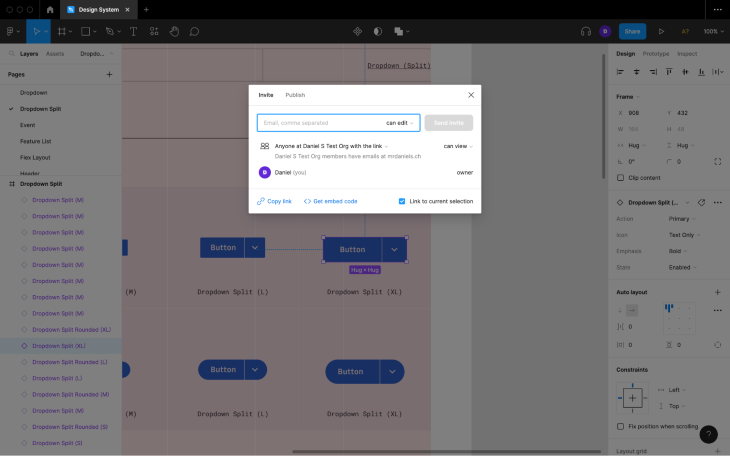Open the Design System file tab

point(98,9)
